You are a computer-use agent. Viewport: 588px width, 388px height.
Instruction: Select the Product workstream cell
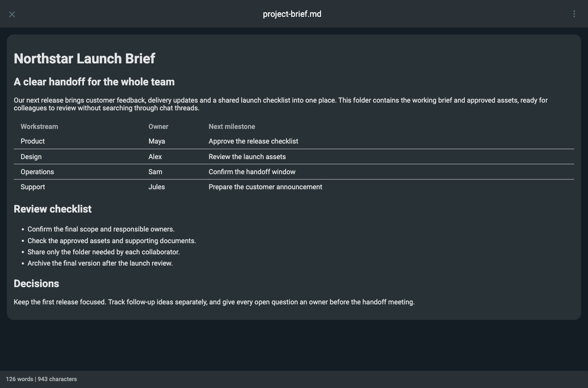pyautogui.click(x=33, y=141)
